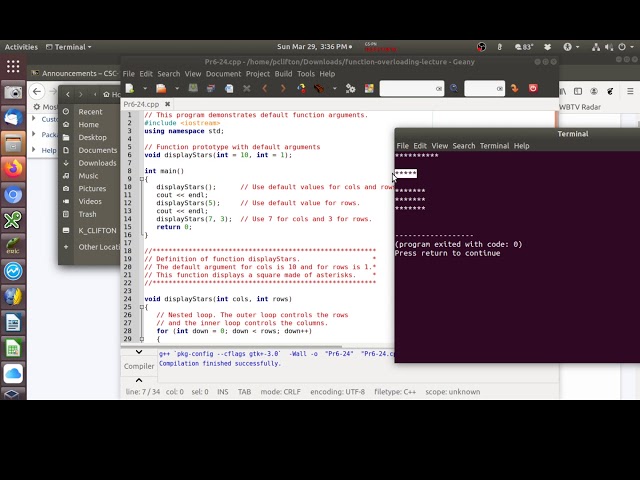640x480 pixels.
Task: Click the go-to-line number field
Action: (x=484, y=88)
